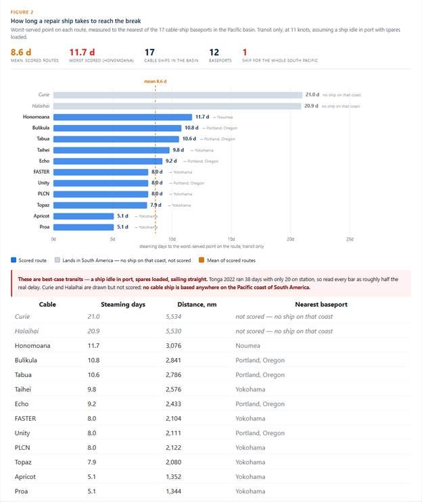Click the Steaming days column header
The height and width of the screenshot is (504, 422).
click(x=123, y=305)
